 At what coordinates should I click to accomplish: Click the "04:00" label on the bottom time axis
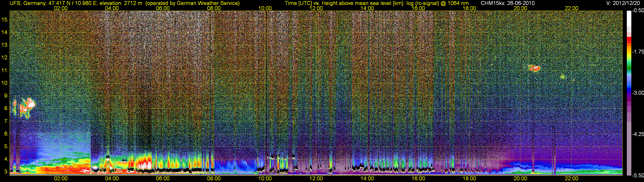(112, 179)
